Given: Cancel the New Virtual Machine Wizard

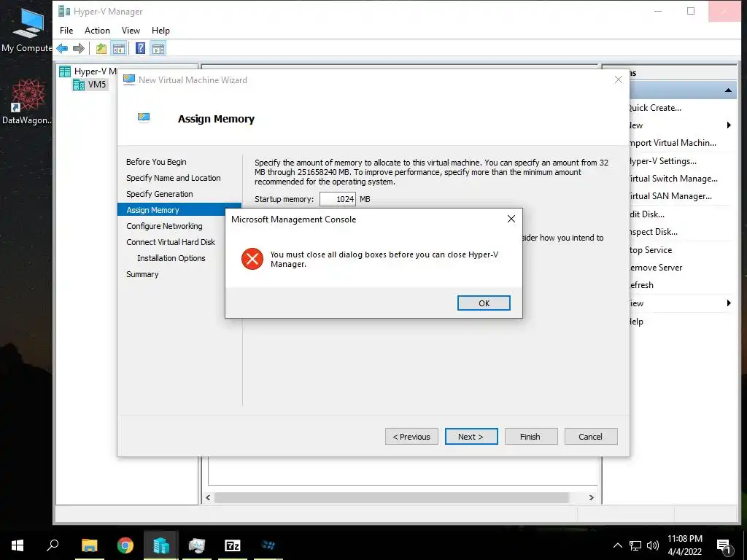Looking at the screenshot, I should click(x=591, y=437).
